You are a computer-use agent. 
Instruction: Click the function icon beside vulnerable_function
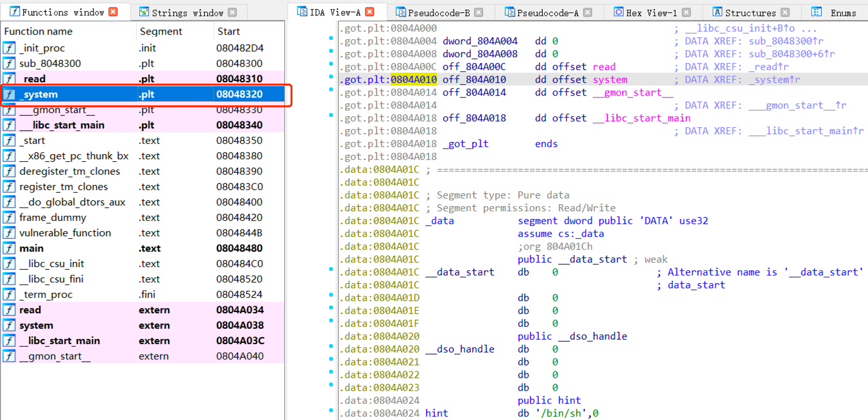pyautogui.click(x=10, y=233)
